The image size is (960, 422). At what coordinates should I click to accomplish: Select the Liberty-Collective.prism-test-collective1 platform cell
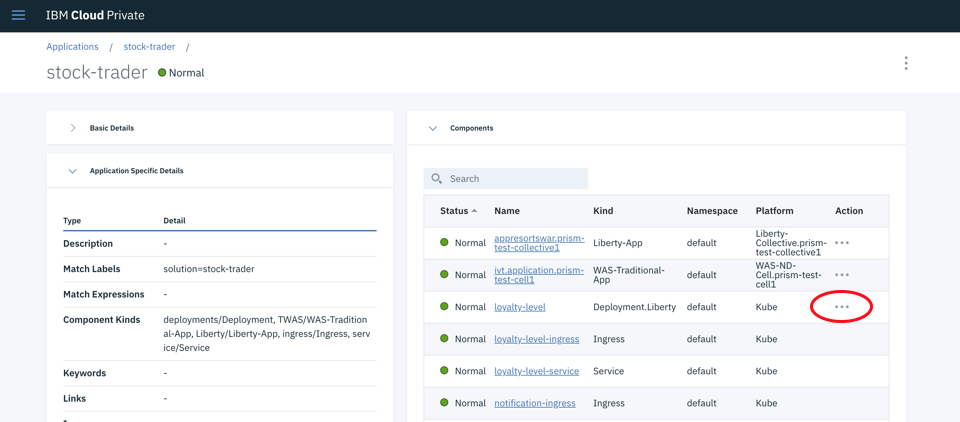pyautogui.click(x=790, y=243)
